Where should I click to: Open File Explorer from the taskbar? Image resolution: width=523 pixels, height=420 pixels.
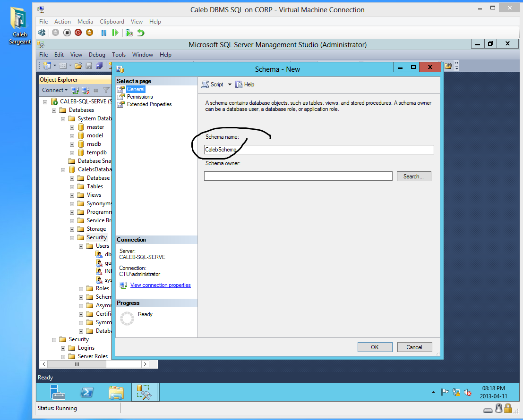[116, 392]
